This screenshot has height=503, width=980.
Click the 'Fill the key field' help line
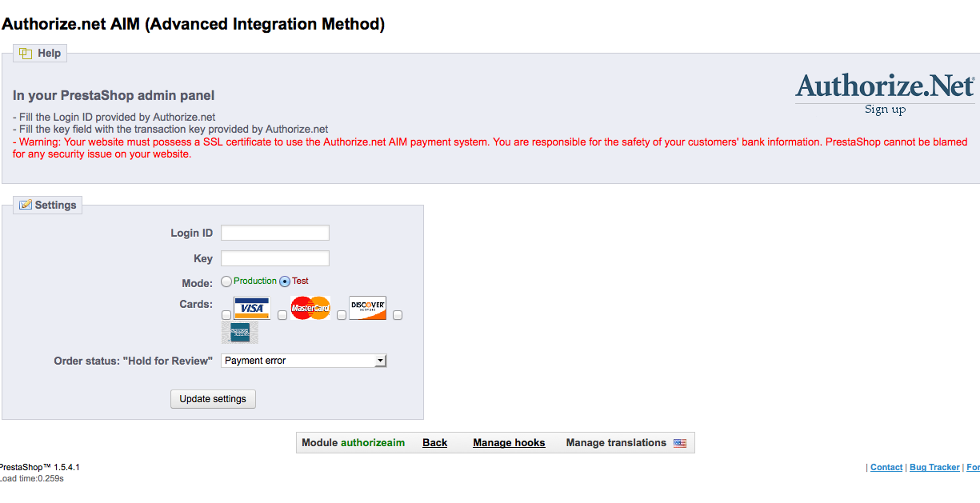click(170, 129)
